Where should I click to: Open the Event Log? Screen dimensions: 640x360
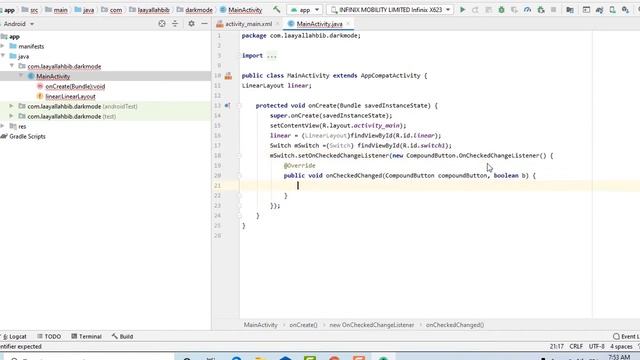coord(626,336)
